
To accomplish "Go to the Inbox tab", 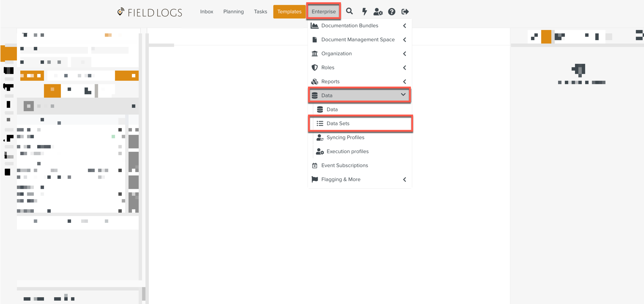I will click(207, 12).
